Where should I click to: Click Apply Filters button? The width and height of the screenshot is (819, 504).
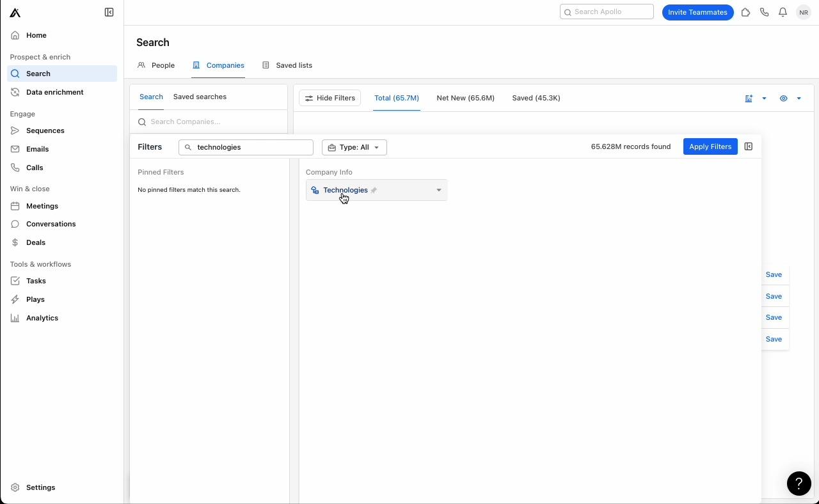(710, 146)
